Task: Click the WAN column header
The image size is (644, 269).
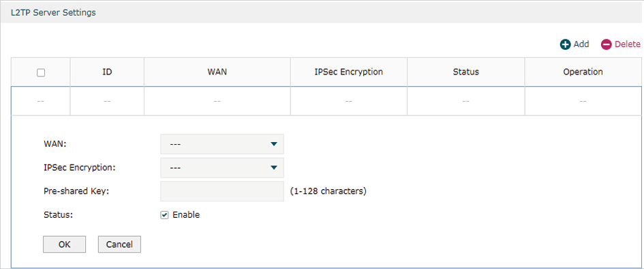Action: (217, 72)
